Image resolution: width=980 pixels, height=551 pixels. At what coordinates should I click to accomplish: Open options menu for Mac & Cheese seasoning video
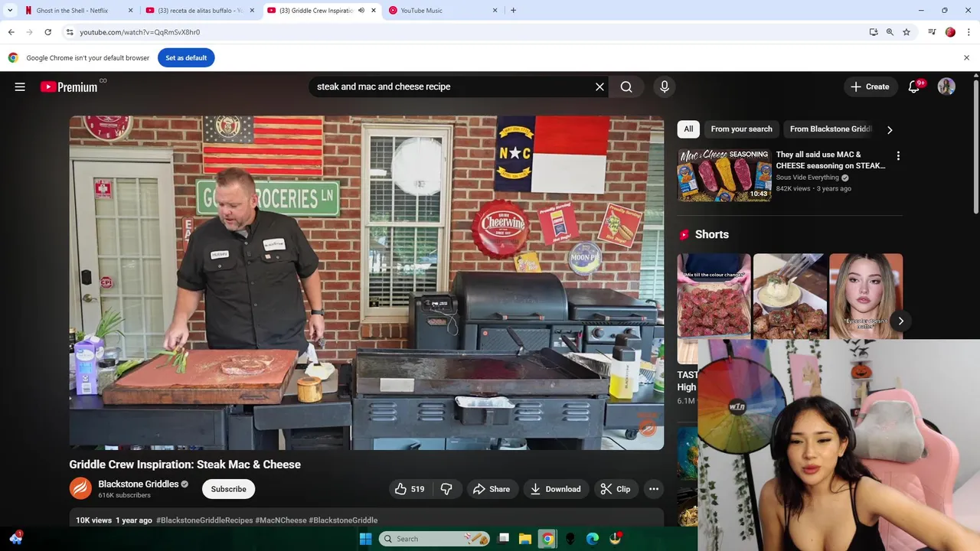pyautogui.click(x=898, y=155)
